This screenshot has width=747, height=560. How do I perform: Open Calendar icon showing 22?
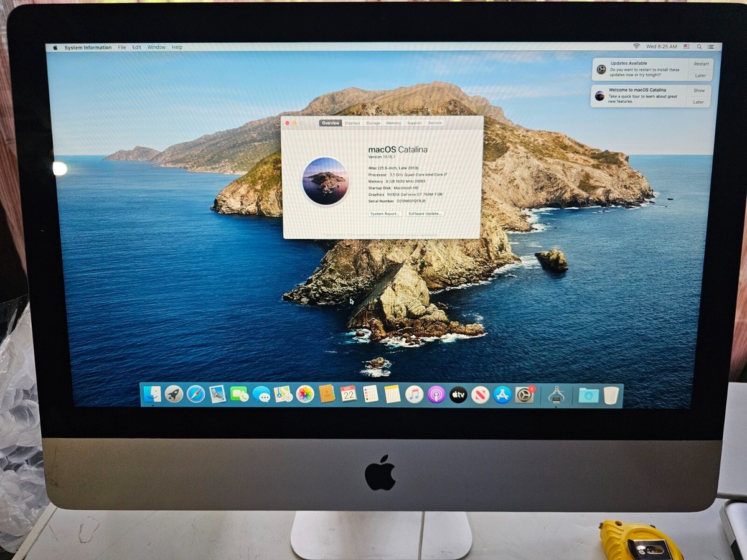click(349, 394)
